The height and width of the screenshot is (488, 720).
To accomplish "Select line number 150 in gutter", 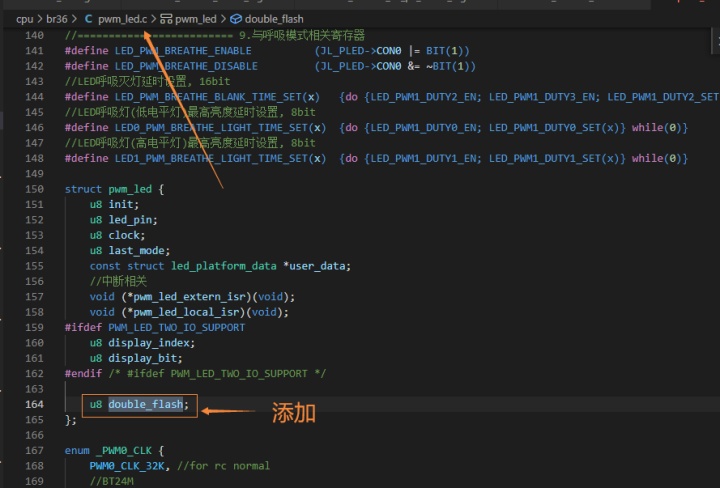I will pyautogui.click(x=34, y=189).
